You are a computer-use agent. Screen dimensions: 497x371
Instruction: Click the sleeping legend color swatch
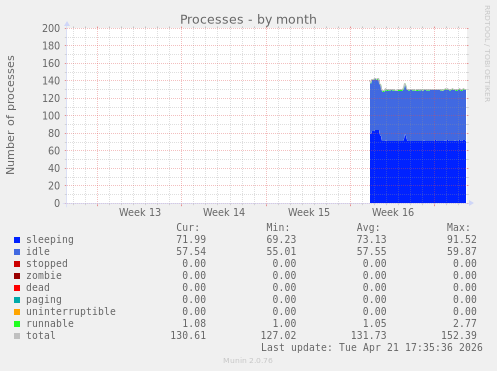[x=17, y=240]
